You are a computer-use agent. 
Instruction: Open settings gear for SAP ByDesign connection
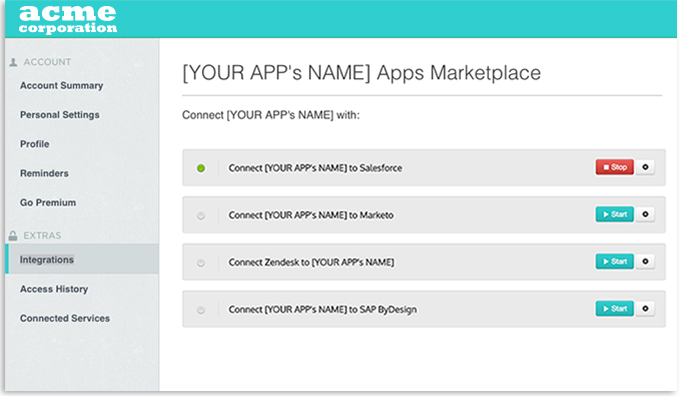(645, 309)
